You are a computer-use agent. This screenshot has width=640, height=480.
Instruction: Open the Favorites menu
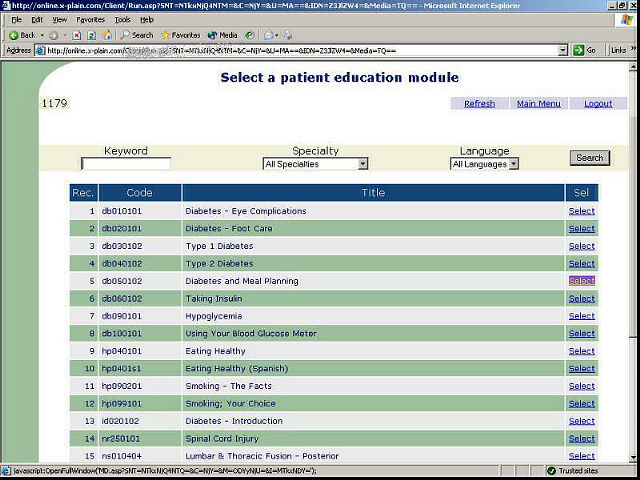pyautogui.click(x=90, y=20)
